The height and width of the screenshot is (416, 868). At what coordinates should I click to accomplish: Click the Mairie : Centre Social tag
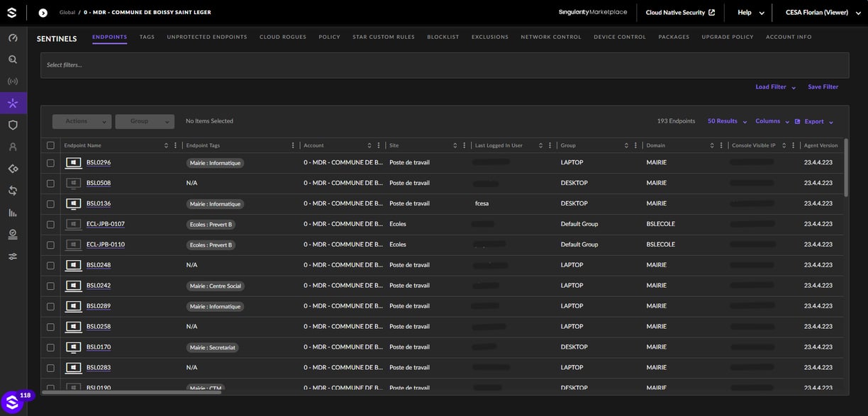click(x=216, y=286)
